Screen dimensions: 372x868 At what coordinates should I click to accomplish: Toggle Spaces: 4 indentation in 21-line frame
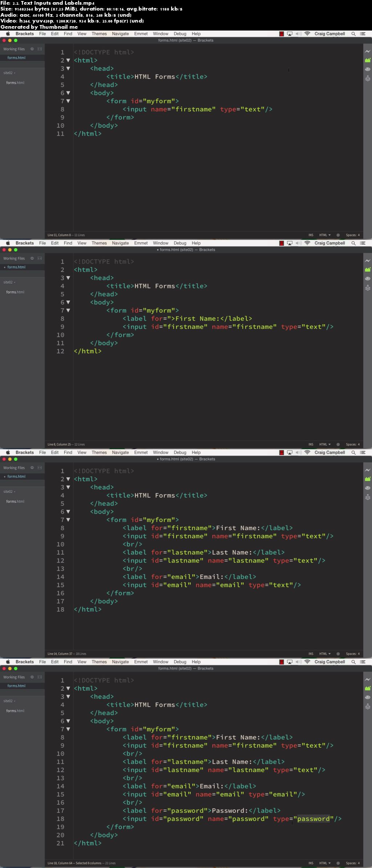[x=353, y=863]
